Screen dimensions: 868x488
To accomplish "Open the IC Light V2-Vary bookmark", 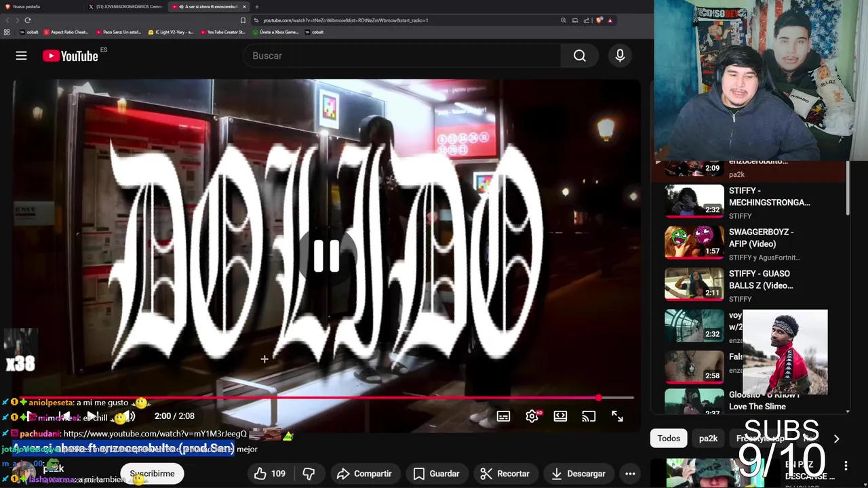I will [171, 32].
